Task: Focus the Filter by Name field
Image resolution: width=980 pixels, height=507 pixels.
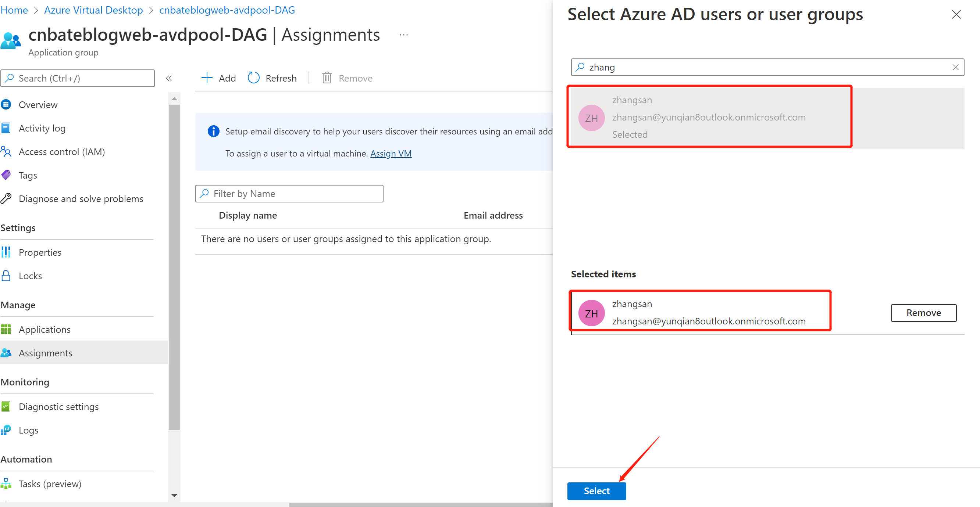Action: [x=289, y=194]
